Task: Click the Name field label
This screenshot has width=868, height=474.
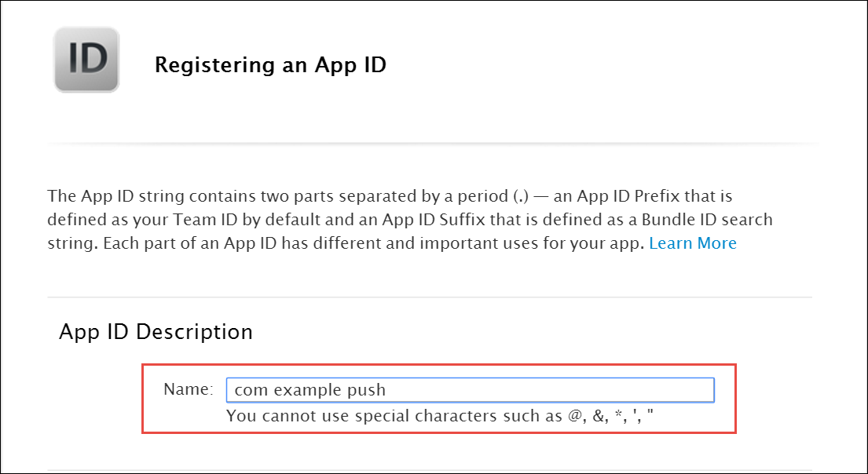Action: (x=189, y=388)
